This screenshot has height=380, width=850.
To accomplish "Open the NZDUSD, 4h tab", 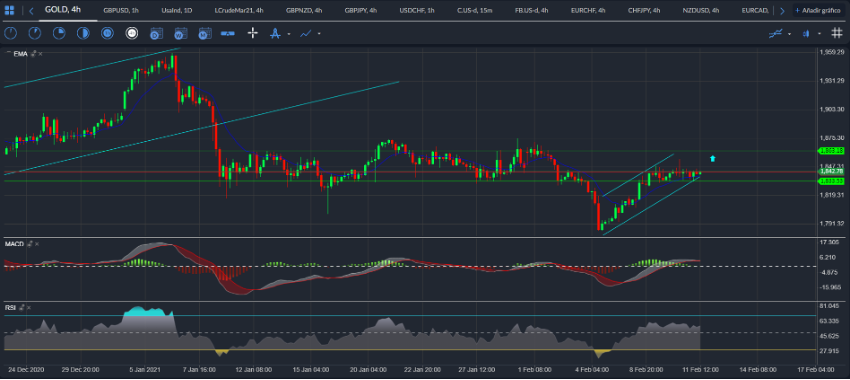I will pyautogui.click(x=701, y=10).
